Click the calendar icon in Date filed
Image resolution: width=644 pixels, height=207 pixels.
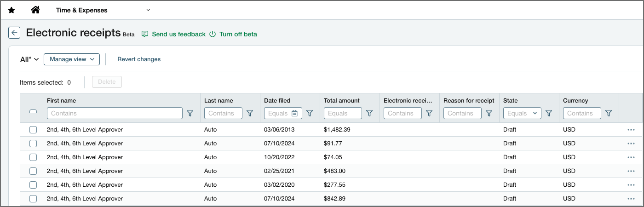pyautogui.click(x=294, y=113)
